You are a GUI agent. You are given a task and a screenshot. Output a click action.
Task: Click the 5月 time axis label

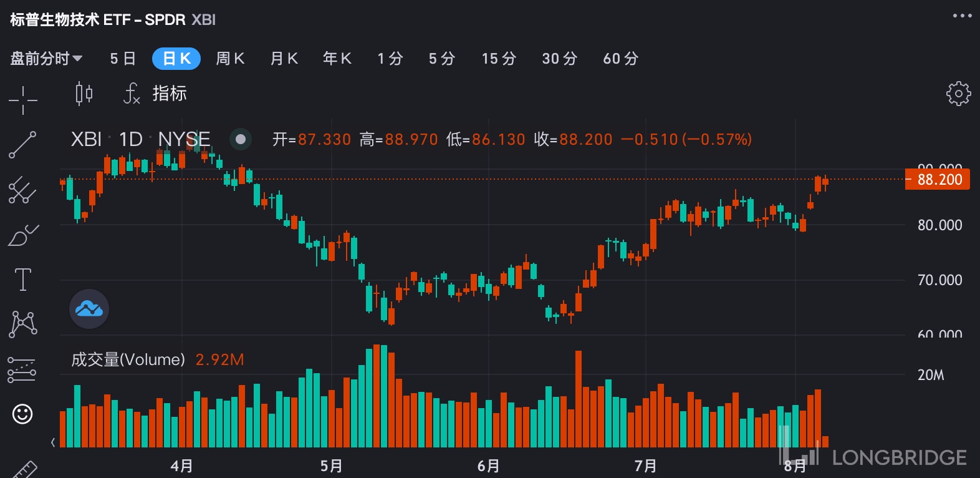tap(331, 466)
